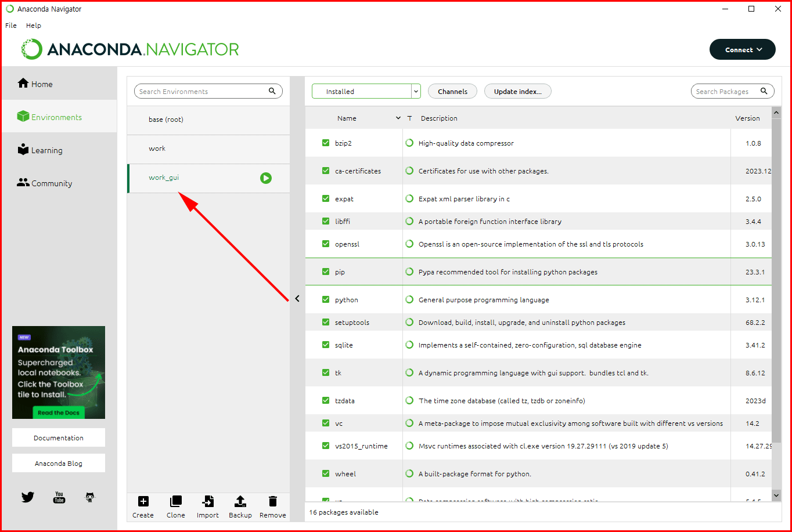Toggle the python package checkbox
Image resolution: width=792 pixels, height=532 pixels.
(326, 299)
